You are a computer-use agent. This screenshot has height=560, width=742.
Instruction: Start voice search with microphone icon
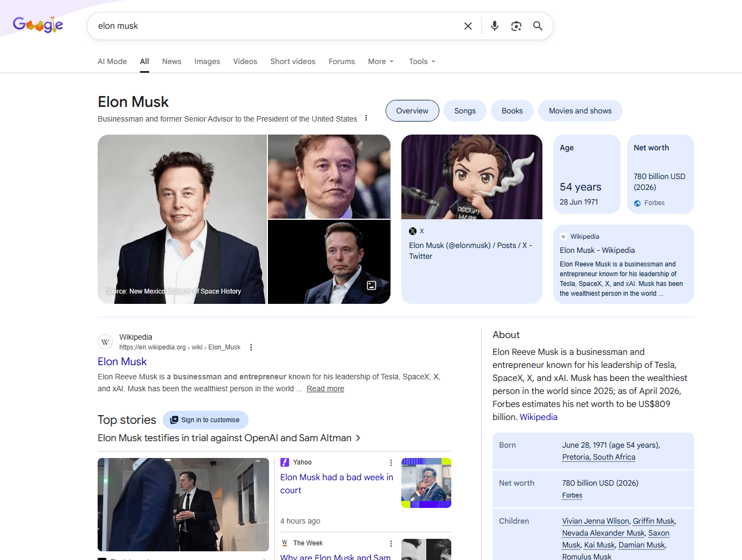(495, 26)
